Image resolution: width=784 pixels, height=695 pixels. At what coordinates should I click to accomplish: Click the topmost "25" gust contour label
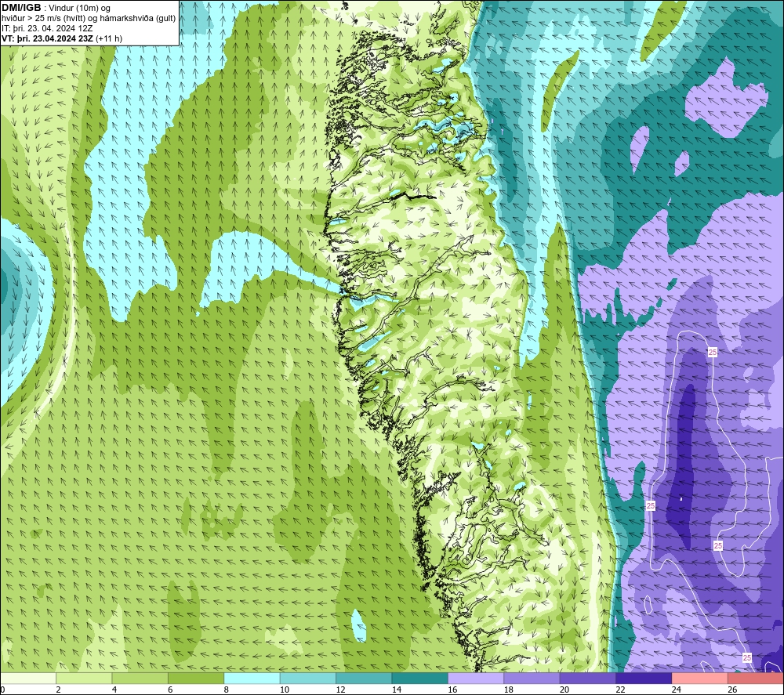(713, 353)
